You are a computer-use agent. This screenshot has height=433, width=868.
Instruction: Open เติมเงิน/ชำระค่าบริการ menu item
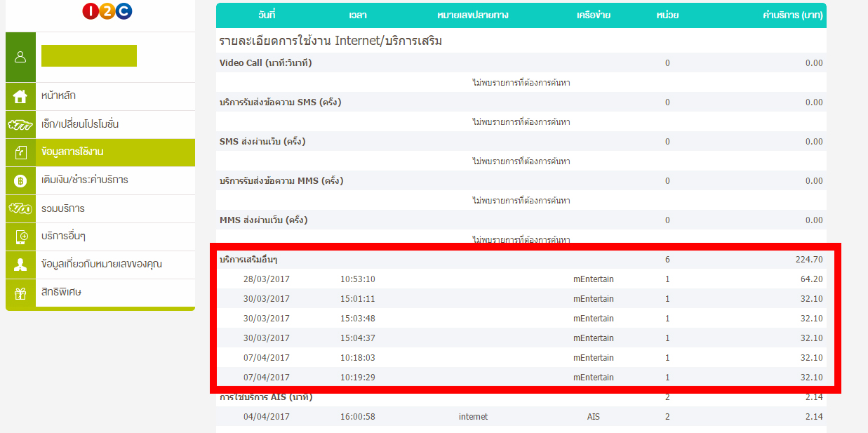click(x=100, y=180)
